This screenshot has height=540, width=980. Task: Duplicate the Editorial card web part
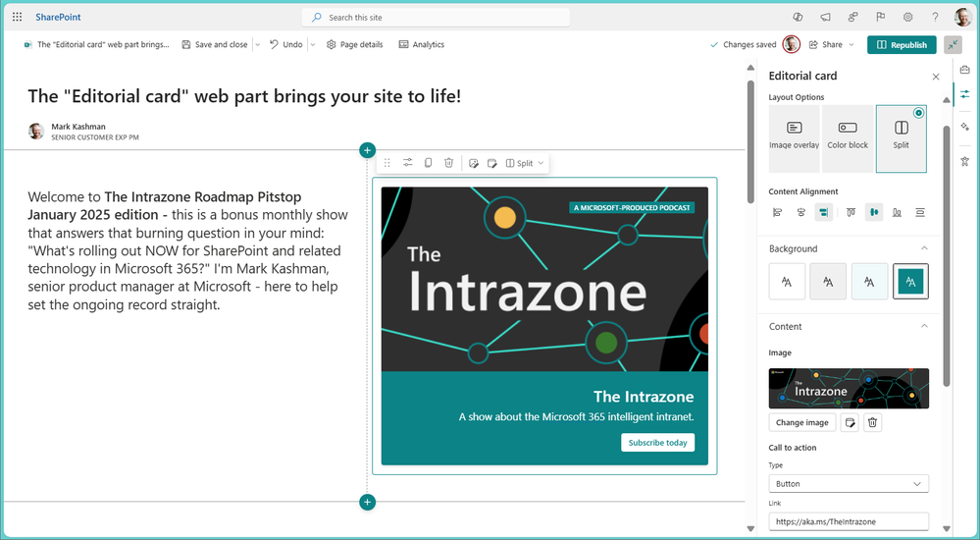(x=428, y=163)
